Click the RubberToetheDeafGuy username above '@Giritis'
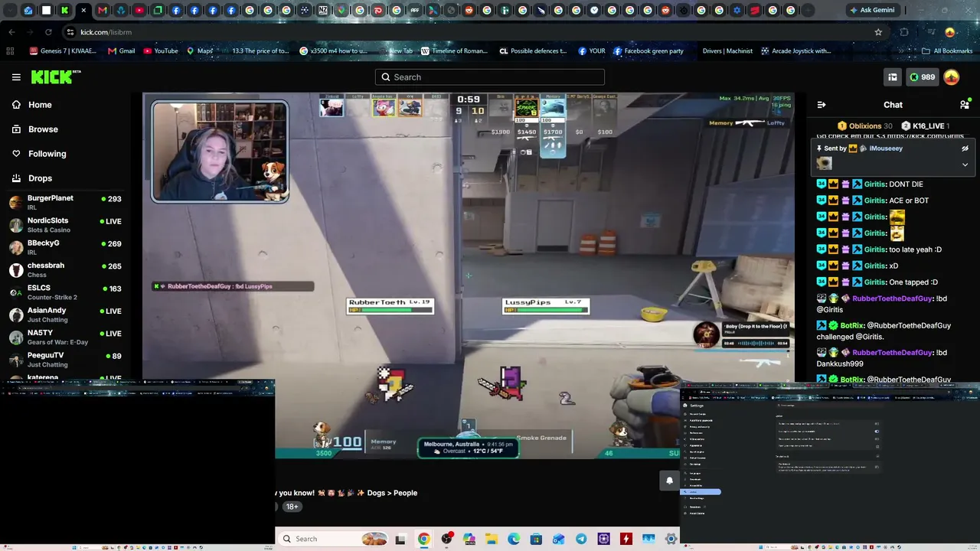This screenshot has height=551, width=980. pyautogui.click(x=892, y=298)
